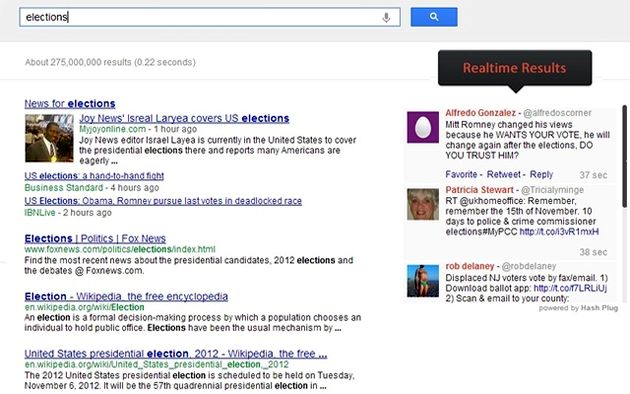Focus the elections search input field

(x=210, y=17)
